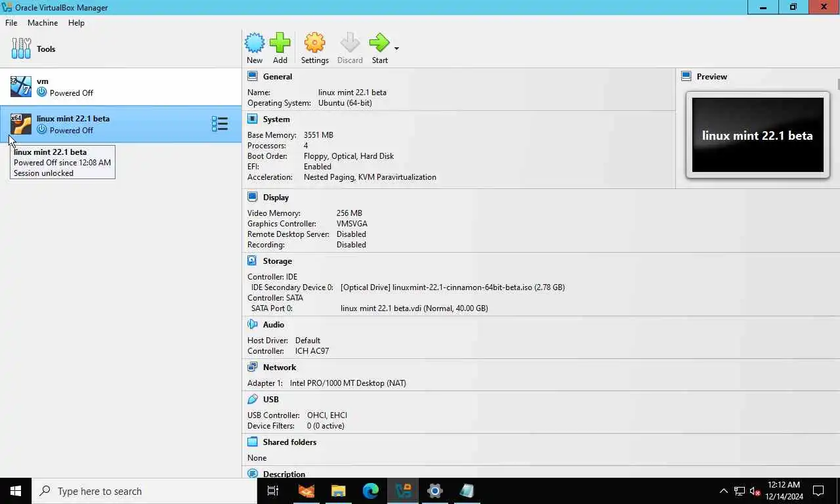This screenshot has width=840, height=504.
Task: Open Task View on the taskbar
Action: (x=273, y=491)
